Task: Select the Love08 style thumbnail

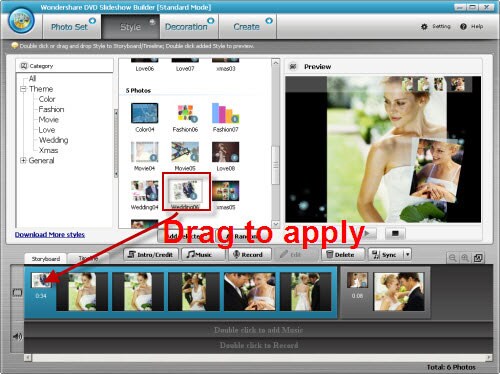Action: point(226,152)
